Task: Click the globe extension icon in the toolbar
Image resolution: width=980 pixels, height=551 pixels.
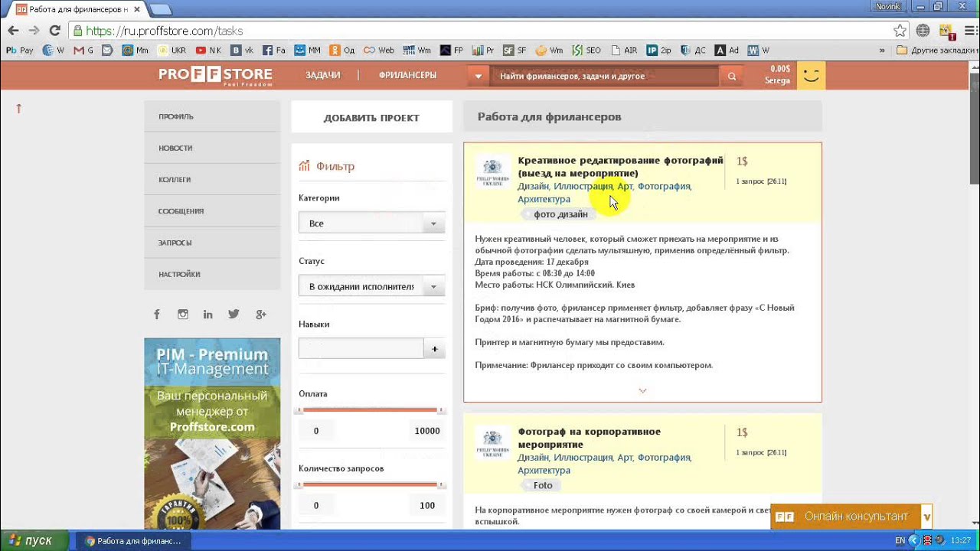Action: coord(923,31)
